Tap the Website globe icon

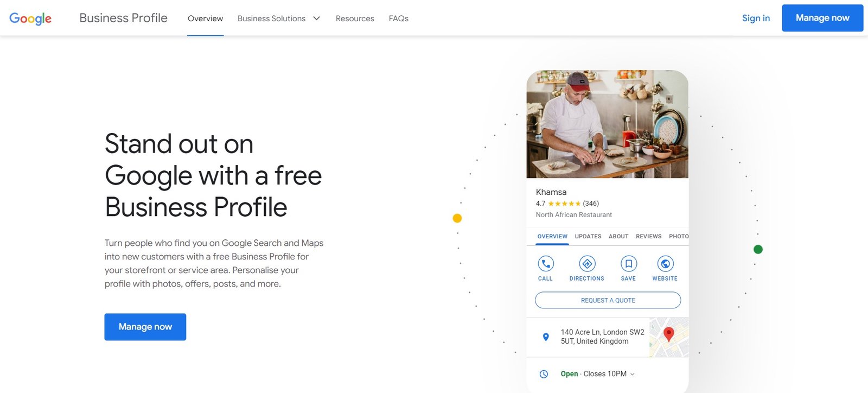[665, 264]
